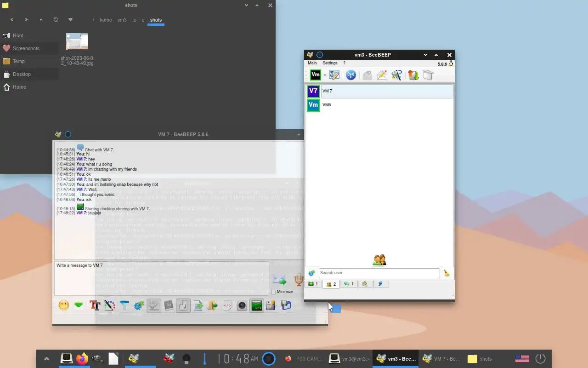Click the heart bookmark icon in the file manager toolbar
588x368 pixels.
click(x=70, y=20)
